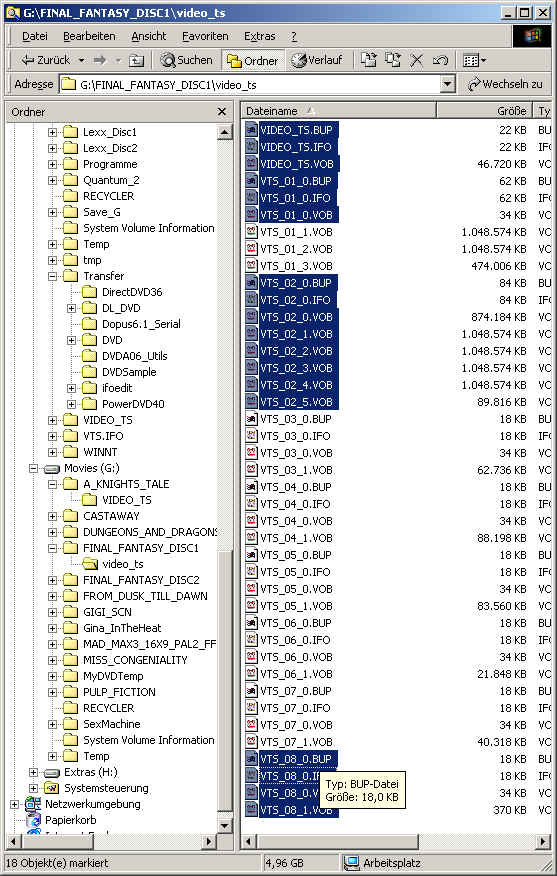This screenshot has height=876, width=557.
Task: Select Systemsteuerung in the folder tree
Action: pyautogui.click(x=106, y=788)
